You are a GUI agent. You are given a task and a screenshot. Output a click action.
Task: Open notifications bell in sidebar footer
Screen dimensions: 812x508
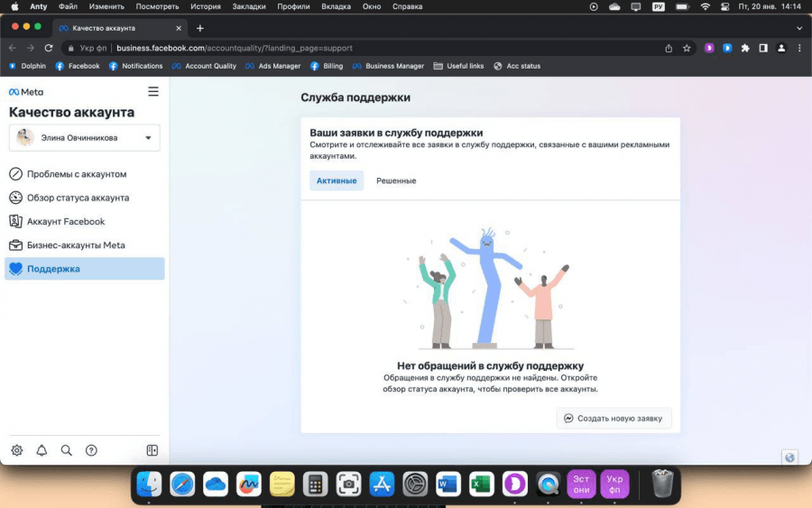[42, 450]
